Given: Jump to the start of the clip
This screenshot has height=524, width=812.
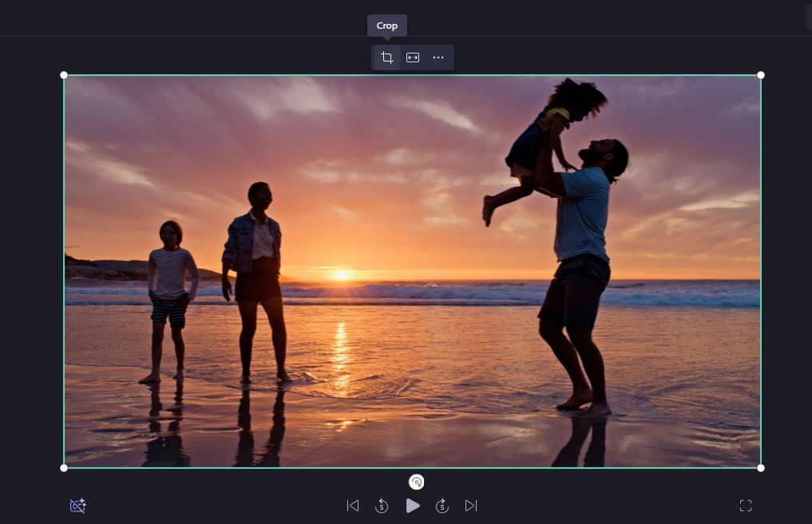Looking at the screenshot, I should pyautogui.click(x=352, y=505).
